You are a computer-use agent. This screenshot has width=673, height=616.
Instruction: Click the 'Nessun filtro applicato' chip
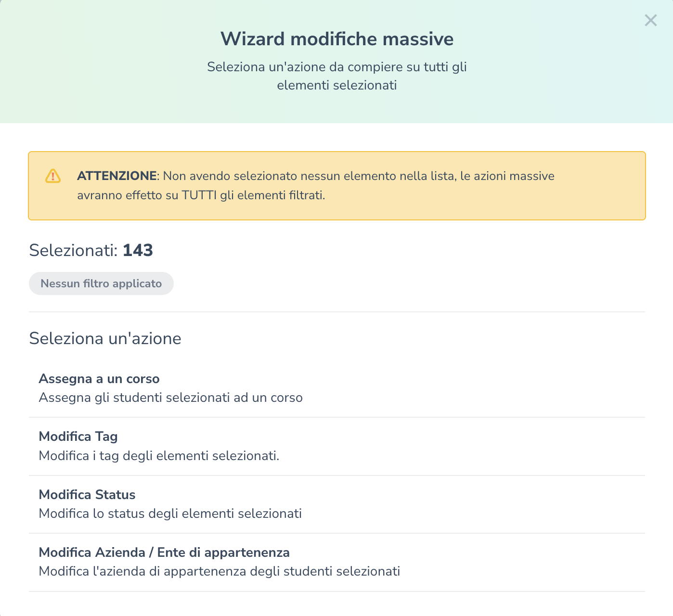(x=101, y=283)
